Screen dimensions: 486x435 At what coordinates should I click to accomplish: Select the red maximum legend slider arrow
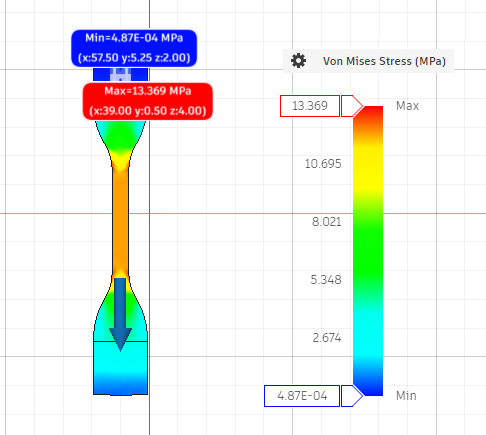pyautogui.click(x=352, y=106)
